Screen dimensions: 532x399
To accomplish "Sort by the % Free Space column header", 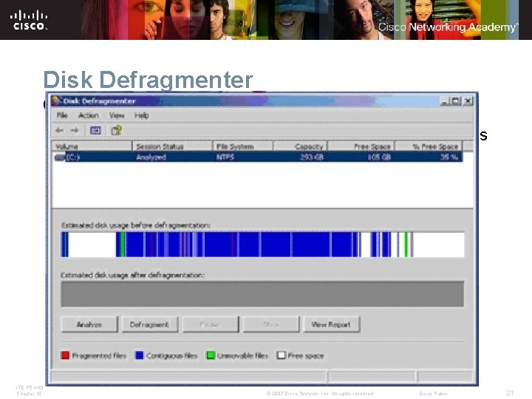I will click(429, 146).
